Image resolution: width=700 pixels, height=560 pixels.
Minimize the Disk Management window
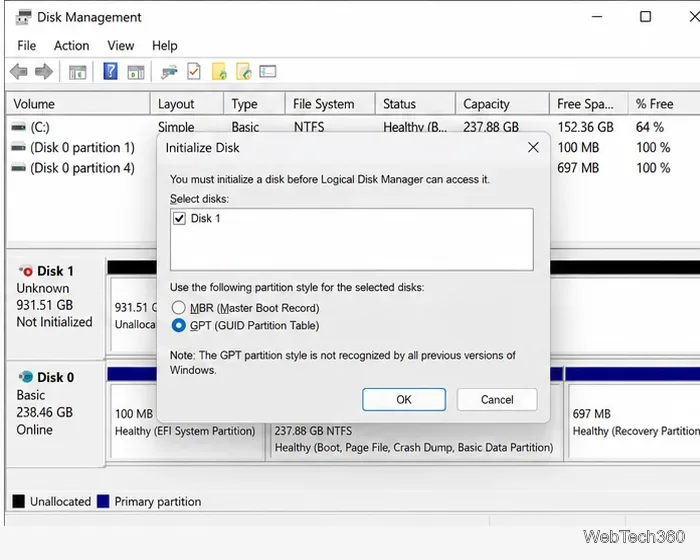tap(597, 17)
